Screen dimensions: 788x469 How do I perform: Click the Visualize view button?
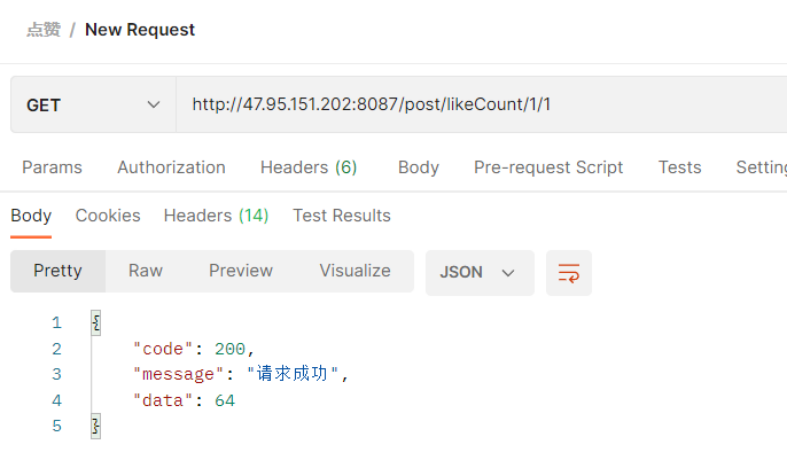click(355, 271)
